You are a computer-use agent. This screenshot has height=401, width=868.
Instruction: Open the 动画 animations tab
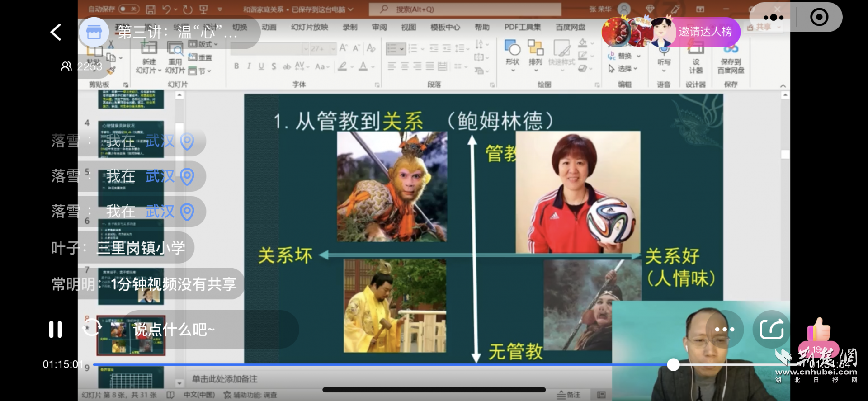(x=269, y=27)
